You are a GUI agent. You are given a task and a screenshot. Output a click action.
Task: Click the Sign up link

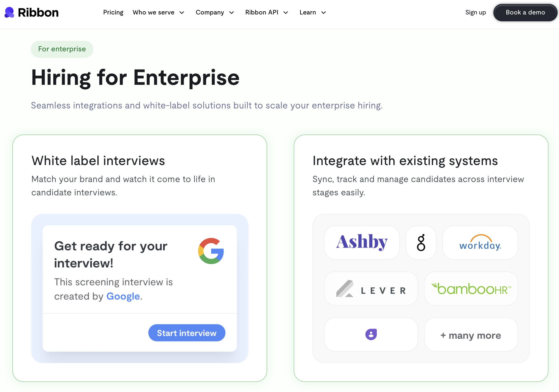pyautogui.click(x=475, y=12)
